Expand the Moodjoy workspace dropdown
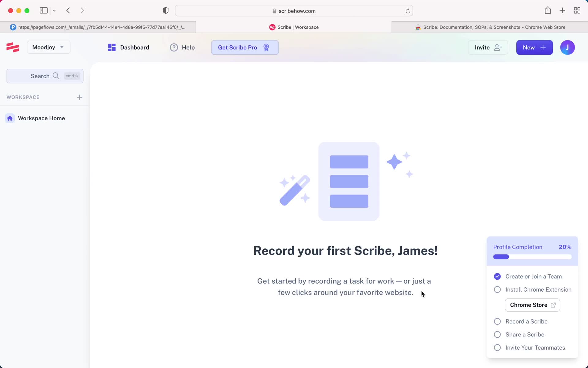This screenshot has width=588, height=368. point(48,47)
